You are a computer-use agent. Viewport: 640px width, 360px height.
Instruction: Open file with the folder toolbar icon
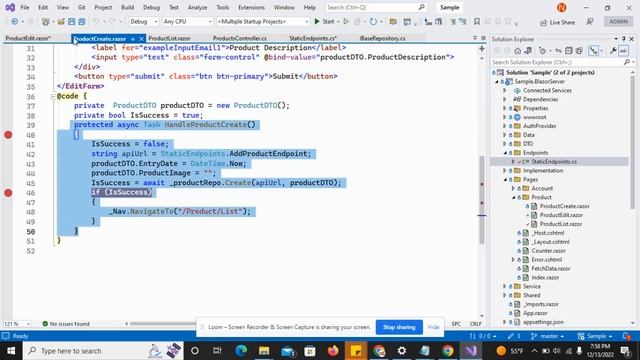tap(61, 22)
